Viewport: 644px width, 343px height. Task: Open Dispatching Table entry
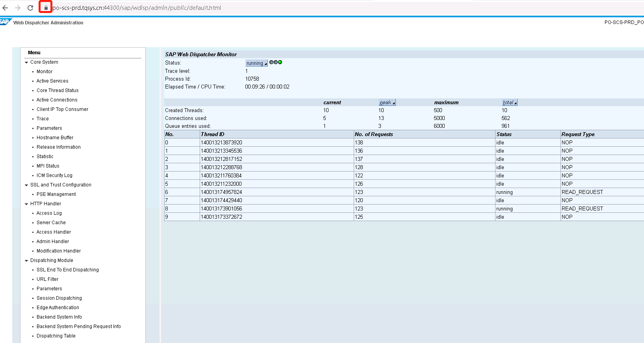(x=56, y=336)
